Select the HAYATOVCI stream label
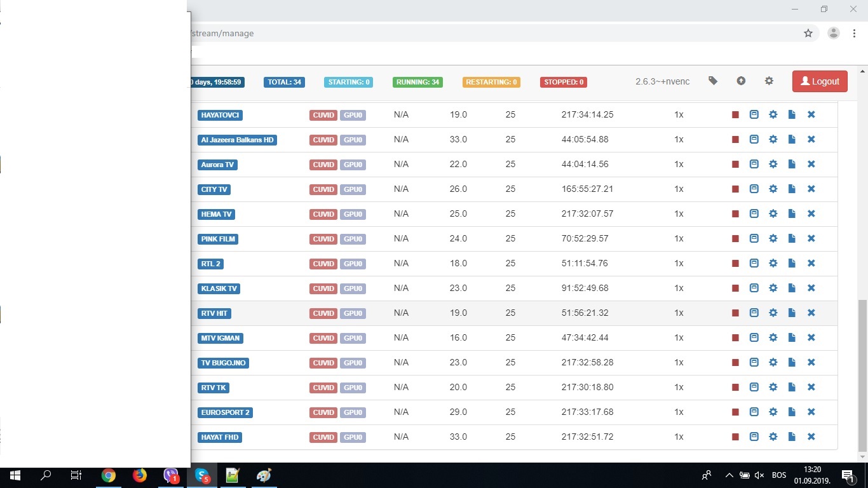The height and width of the screenshot is (488, 868). click(x=220, y=115)
